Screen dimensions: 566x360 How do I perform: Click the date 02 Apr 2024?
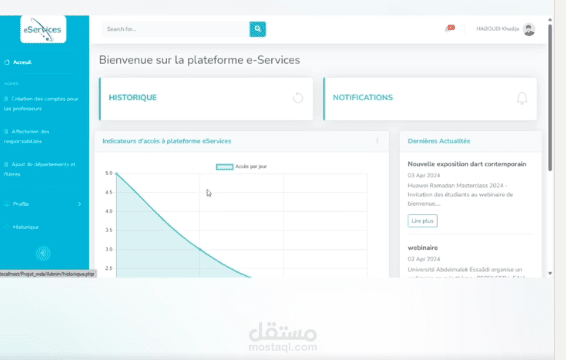tap(424, 259)
